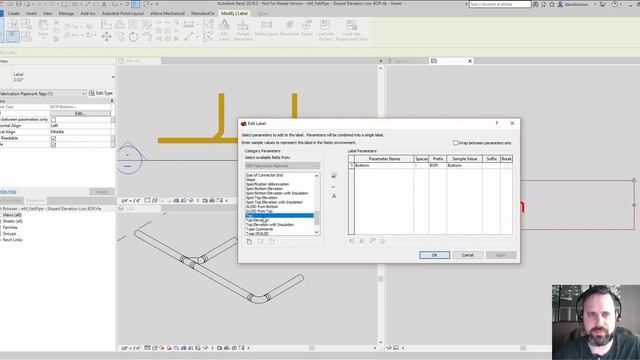Click the parameter list scroll down arrow
640x360 pixels.
point(316,232)
